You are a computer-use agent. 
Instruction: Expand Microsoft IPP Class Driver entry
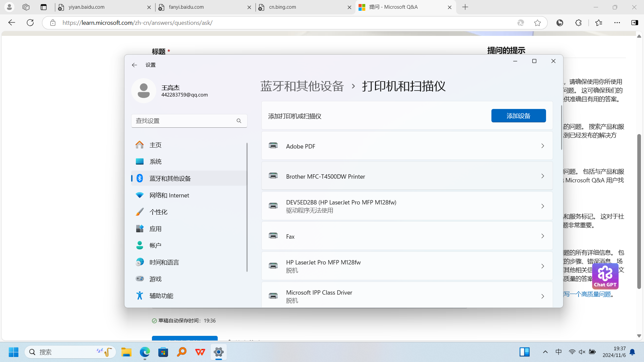(x=407, y=295)
